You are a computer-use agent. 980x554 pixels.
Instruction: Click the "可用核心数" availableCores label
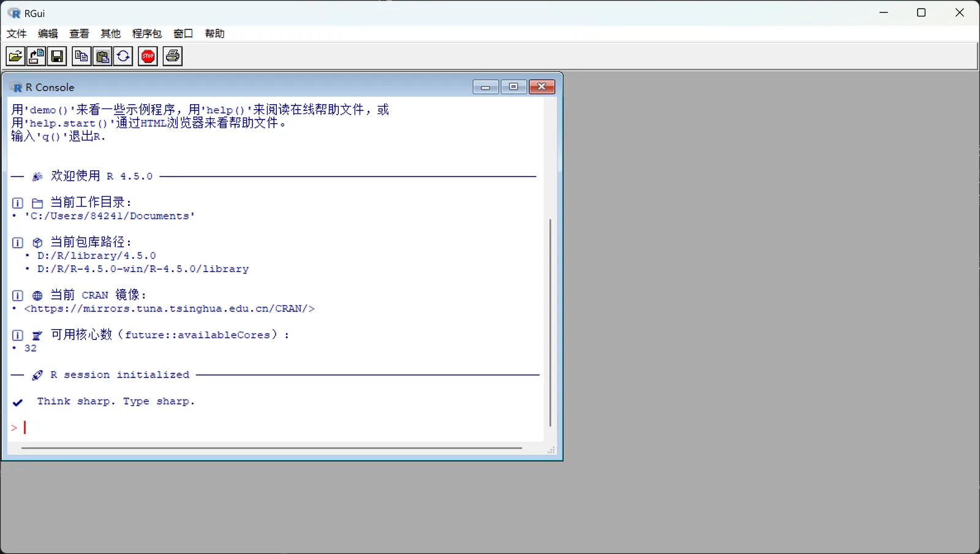coord(170,335)
